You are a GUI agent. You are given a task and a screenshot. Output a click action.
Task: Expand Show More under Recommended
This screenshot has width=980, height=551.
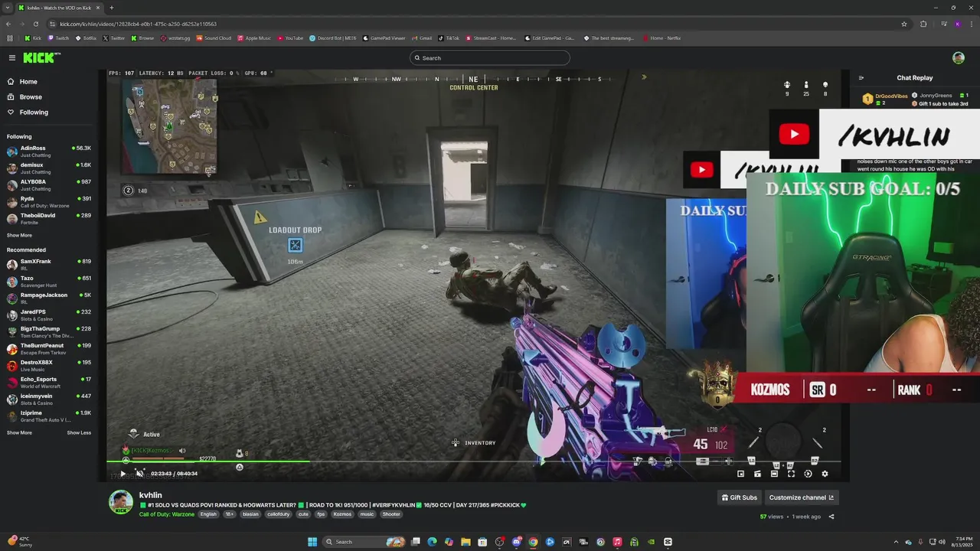(19, 433)
